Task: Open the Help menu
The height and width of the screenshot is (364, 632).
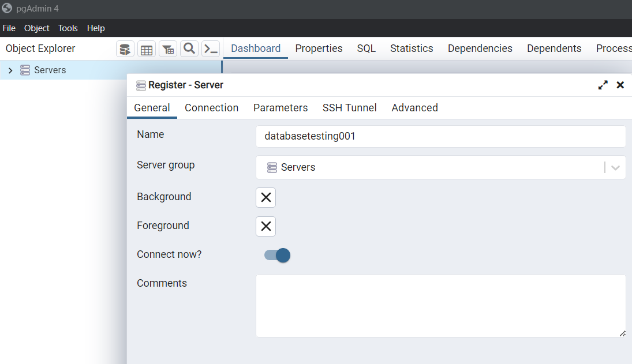Action: [x=96, y=28]
